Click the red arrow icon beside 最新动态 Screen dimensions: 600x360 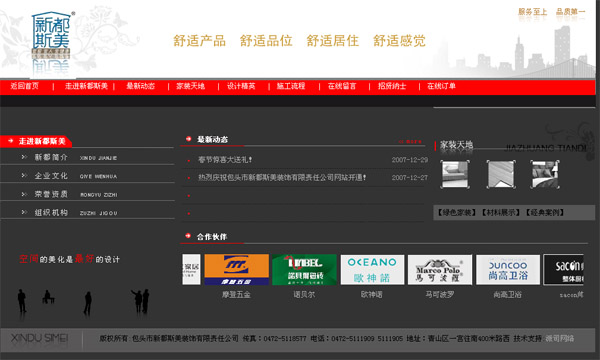(x=188, y=139)
